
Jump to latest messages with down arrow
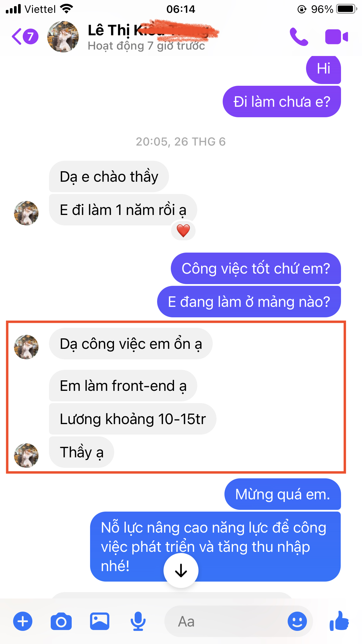(181, 570)
